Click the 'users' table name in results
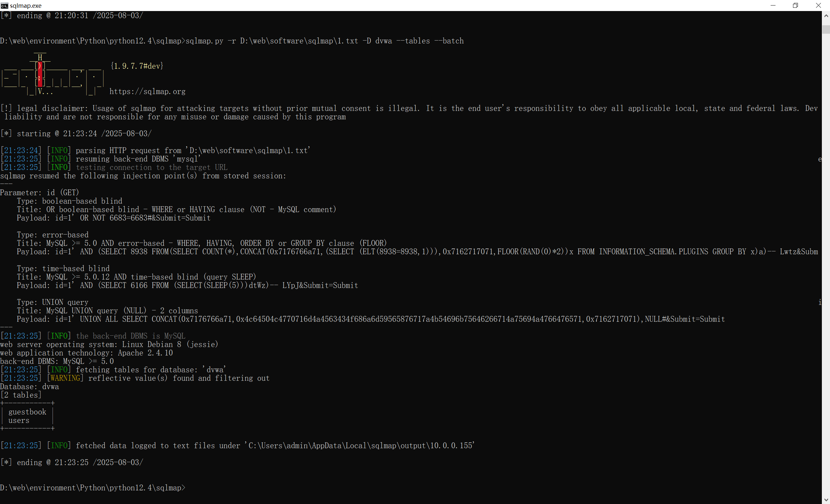Image resolution: width=830 pixels, height=504 pixels. pyautogui.click(x=19, y=420)
